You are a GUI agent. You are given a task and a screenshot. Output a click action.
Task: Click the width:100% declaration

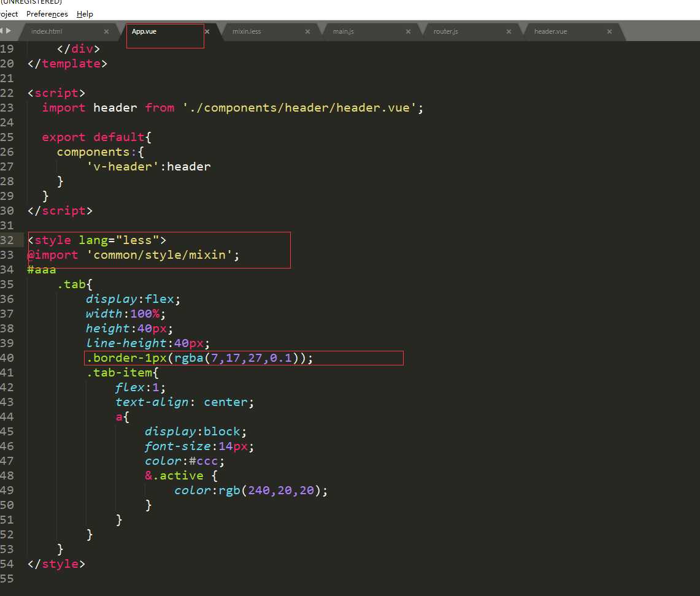(126, 313)
